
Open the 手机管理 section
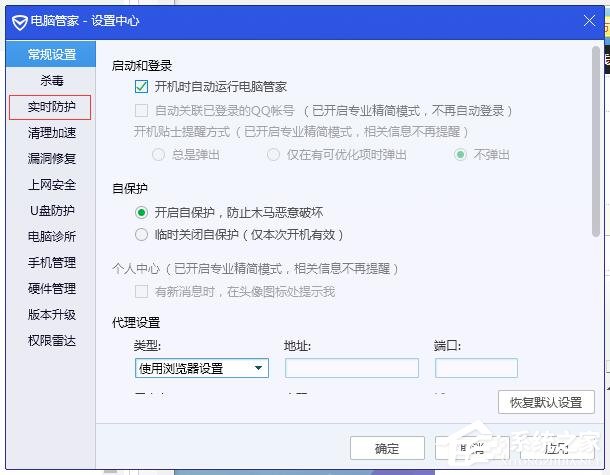tap(51, 263)
